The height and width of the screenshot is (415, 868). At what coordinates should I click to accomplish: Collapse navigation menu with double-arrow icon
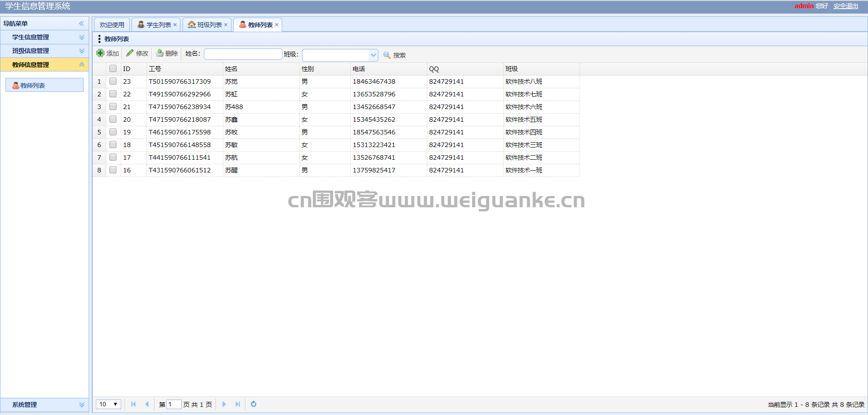[82, 24]
